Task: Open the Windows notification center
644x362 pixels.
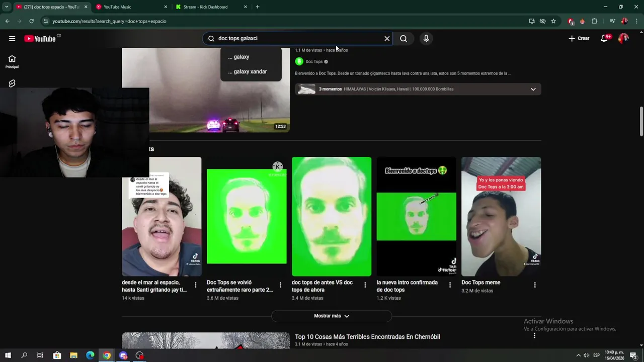Action: [634, 355]
